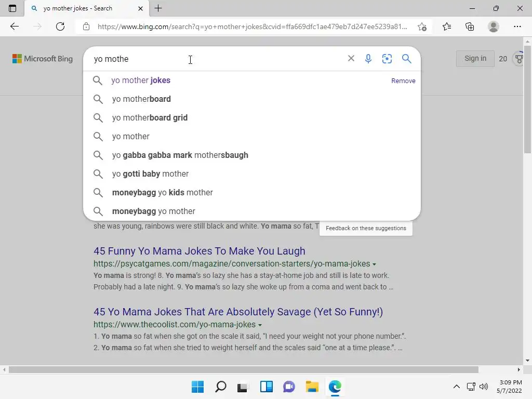Choose suggestion 'moneybagg yo kids mother'
Screen dimensions: 532x399
coord(252,192)
